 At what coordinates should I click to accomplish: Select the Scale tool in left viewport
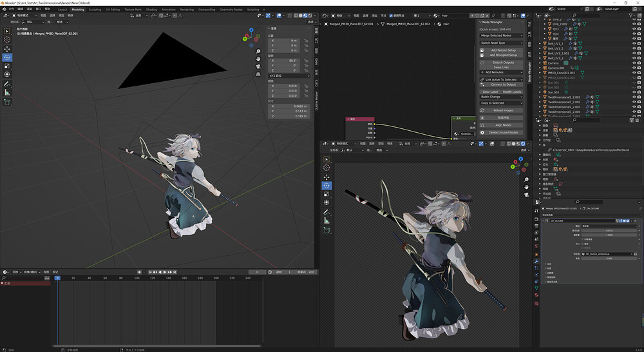coord(7,66)
